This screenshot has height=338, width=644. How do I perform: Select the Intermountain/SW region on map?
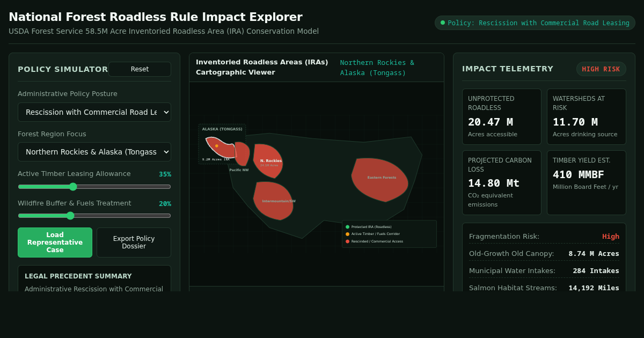click(273, 201)
